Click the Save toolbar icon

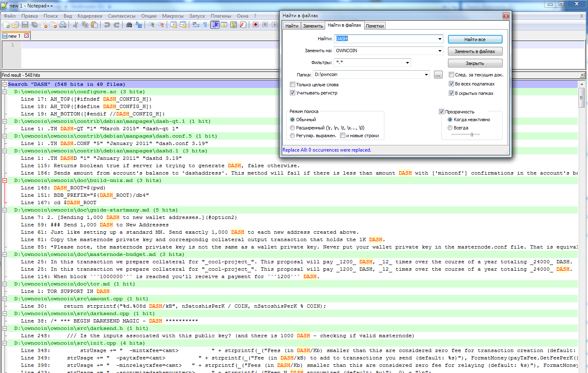pyautogui.click(x=25, y=25)
